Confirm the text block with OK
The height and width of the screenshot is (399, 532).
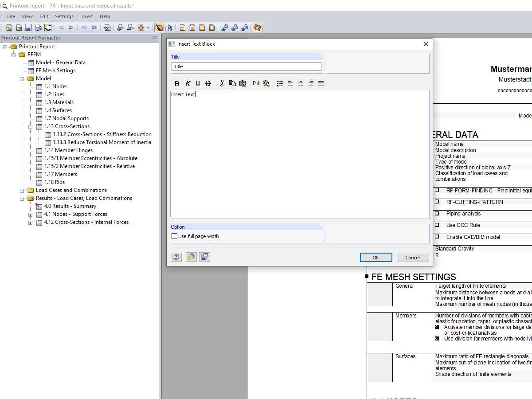(x=376, y=257)
